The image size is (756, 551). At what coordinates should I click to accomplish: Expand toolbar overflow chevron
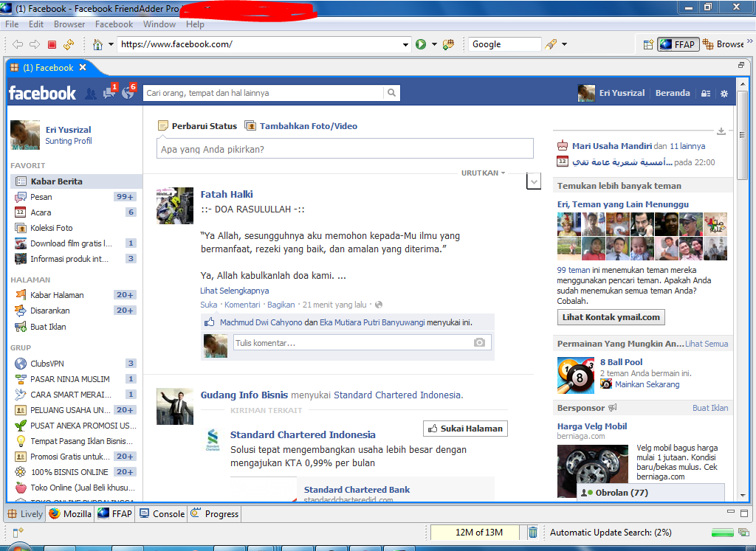pyautogui.click(x=750, y=41)
